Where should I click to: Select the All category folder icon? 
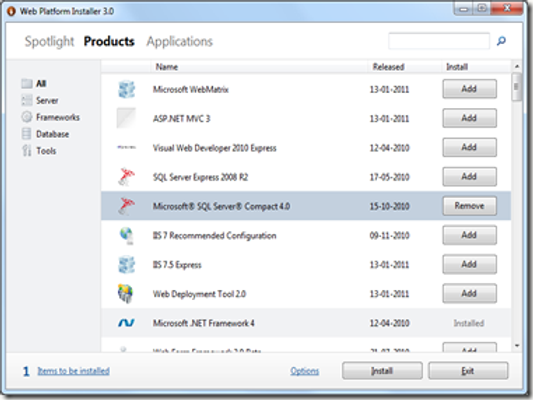tap(27, 83)
